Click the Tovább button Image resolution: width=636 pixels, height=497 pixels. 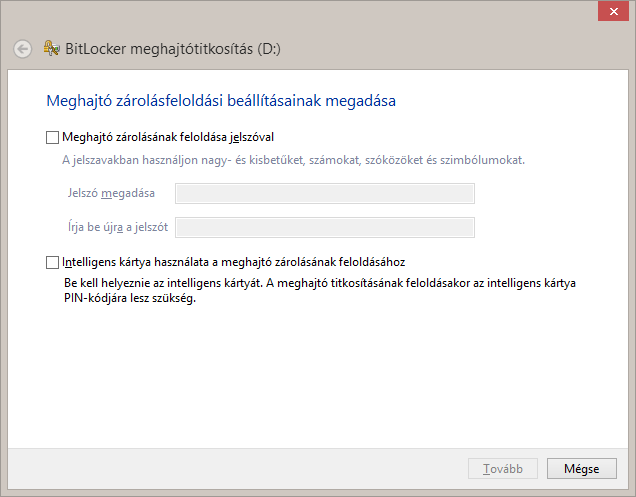click(503, 469)
